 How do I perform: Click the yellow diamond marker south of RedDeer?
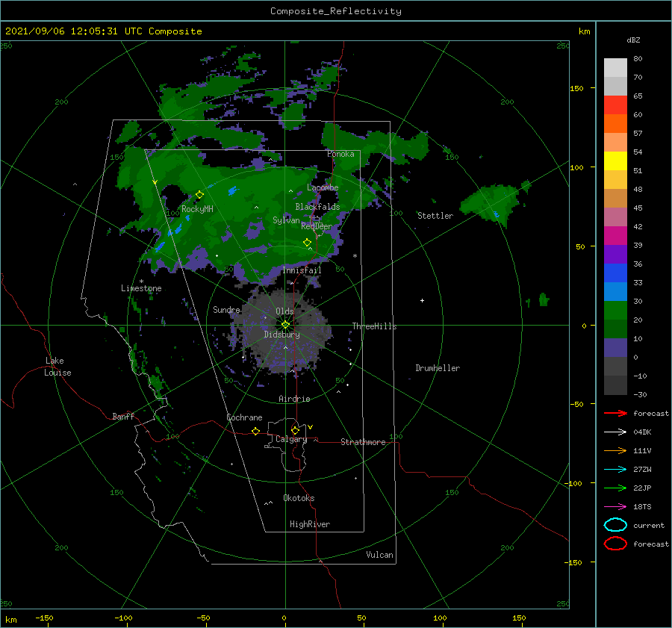307,243
